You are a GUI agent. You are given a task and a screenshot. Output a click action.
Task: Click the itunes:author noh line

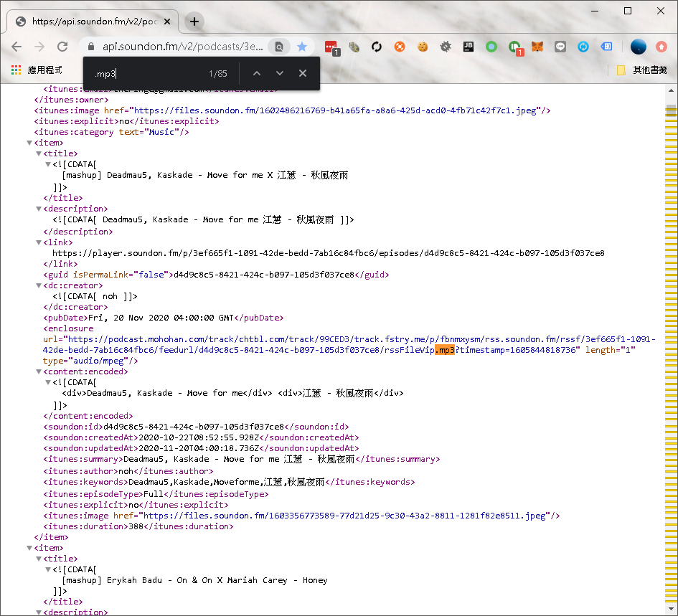click(128, 471)
